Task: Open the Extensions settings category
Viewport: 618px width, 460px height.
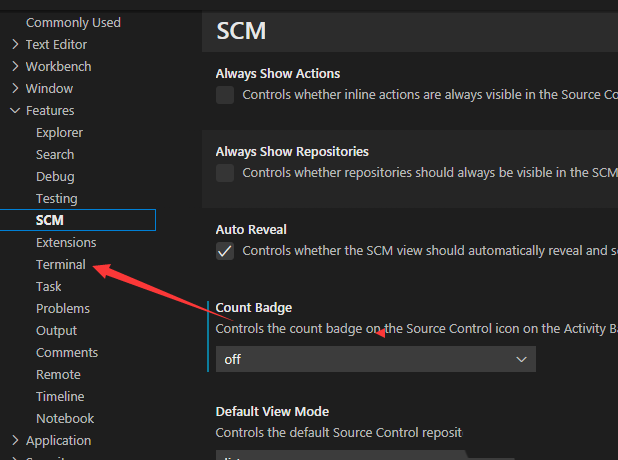Action: pos(66,242)
